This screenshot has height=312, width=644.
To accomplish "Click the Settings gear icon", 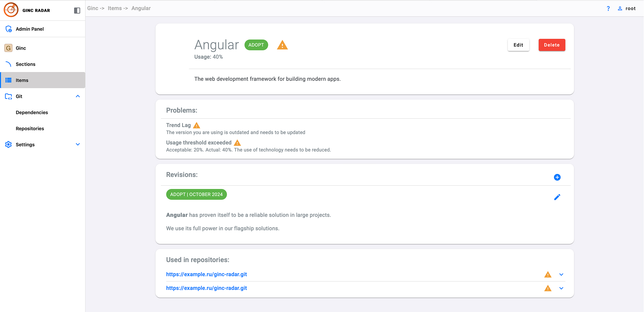I will (x=9, y=144).
